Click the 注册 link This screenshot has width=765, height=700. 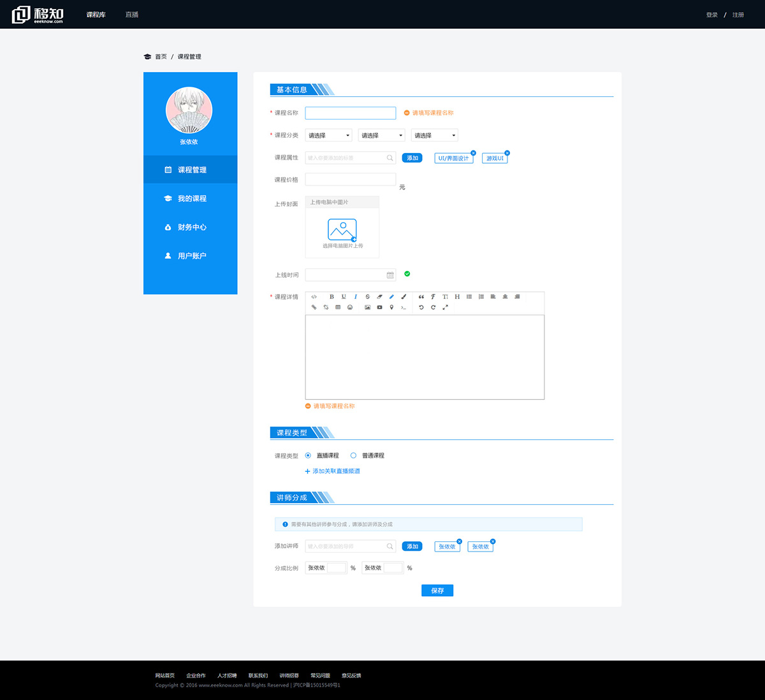pyautogui.click(x=738, y=15)
